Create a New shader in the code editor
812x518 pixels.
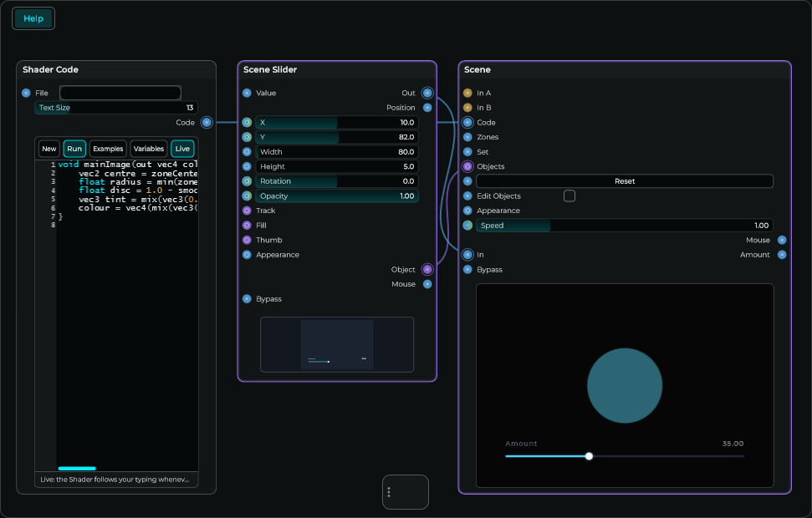pyautogui.click(x=49, y=149)
